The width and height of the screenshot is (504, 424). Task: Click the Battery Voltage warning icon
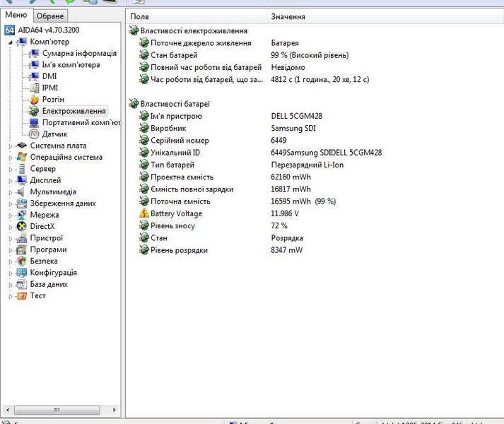(144, 213)
